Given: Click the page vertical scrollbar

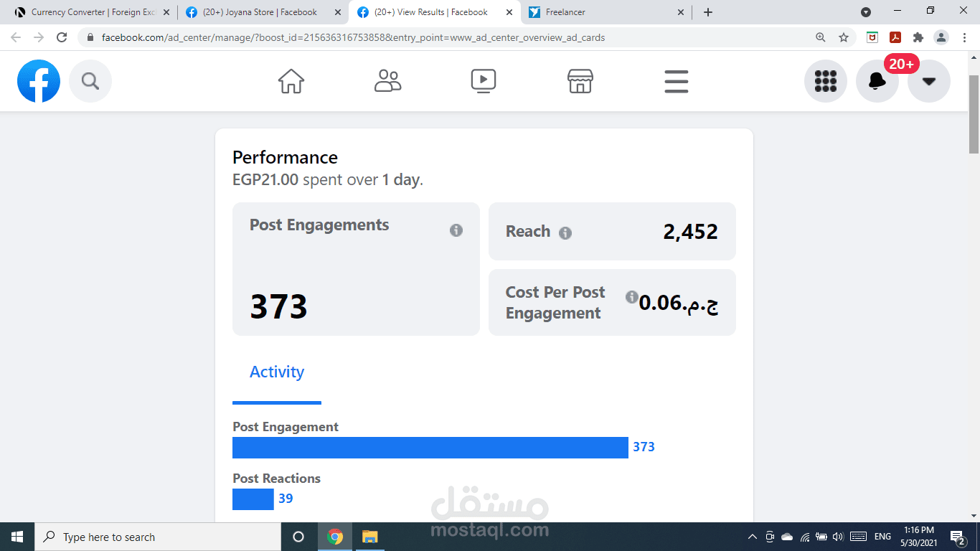Looking at the screenshot, I should tap(974, 115).
